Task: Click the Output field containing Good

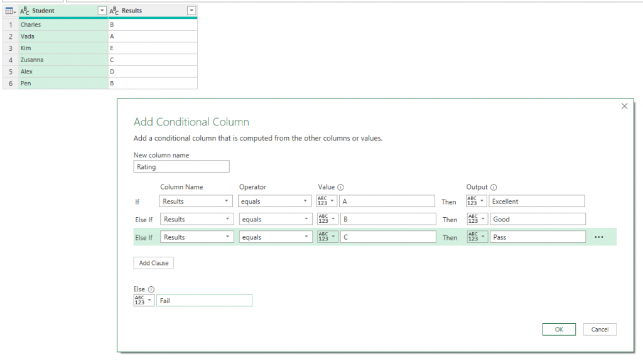Action: click(537, 218)
